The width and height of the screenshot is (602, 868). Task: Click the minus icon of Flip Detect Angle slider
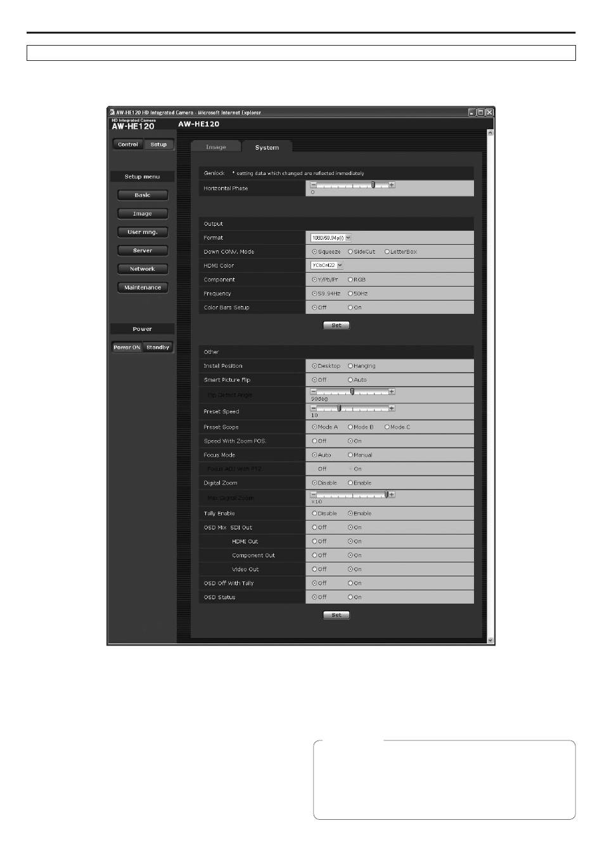pyautogui.click(x=313, y=392)
